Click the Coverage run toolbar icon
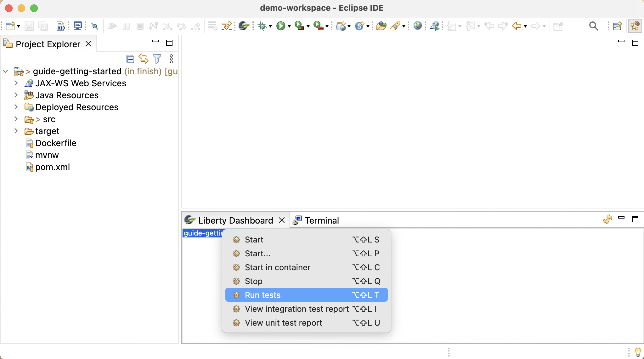The height and width of the screenshot is (359, 644). [299, 26]
